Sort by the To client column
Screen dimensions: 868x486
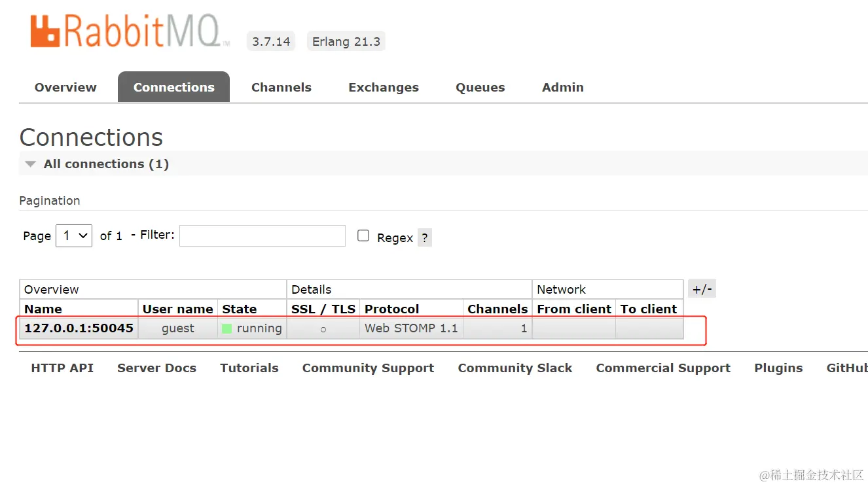[649, 309]
